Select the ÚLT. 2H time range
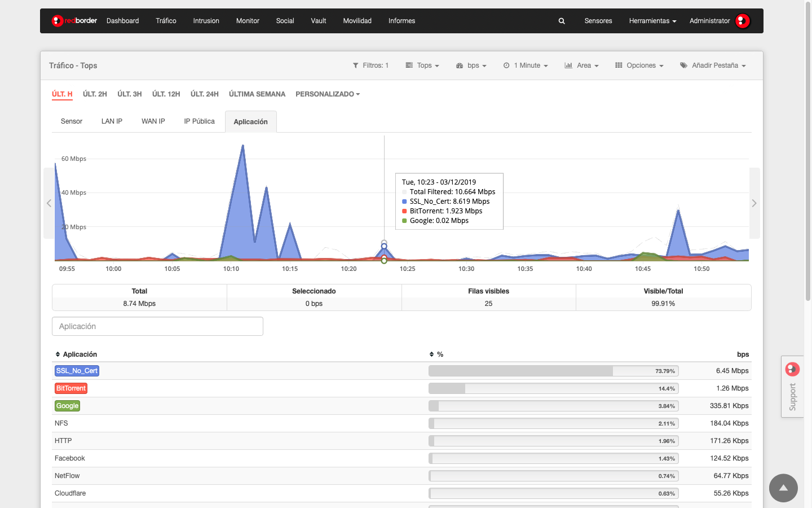 pyautogui.click(x=95, y=94)
